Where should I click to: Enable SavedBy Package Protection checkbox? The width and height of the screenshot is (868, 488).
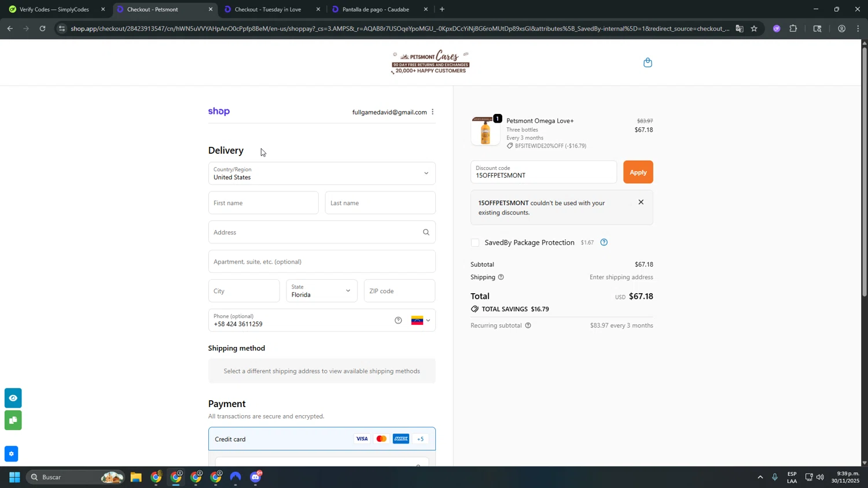coord(475,243)
